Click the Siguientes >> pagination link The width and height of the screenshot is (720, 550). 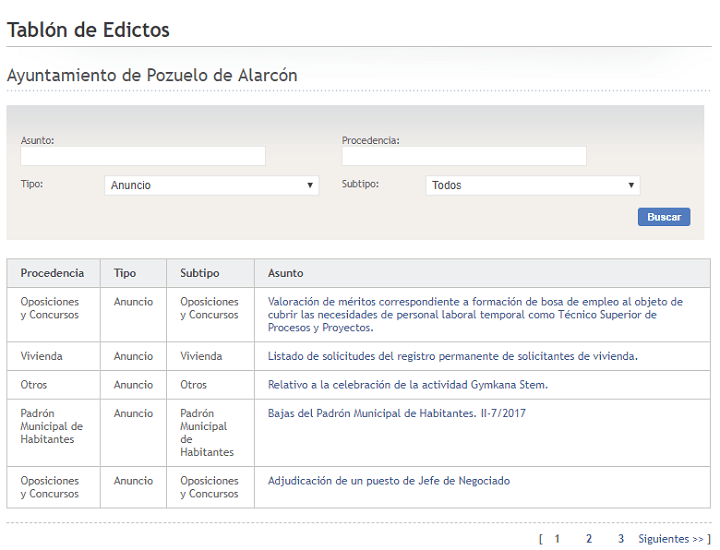tap(671, 539)
